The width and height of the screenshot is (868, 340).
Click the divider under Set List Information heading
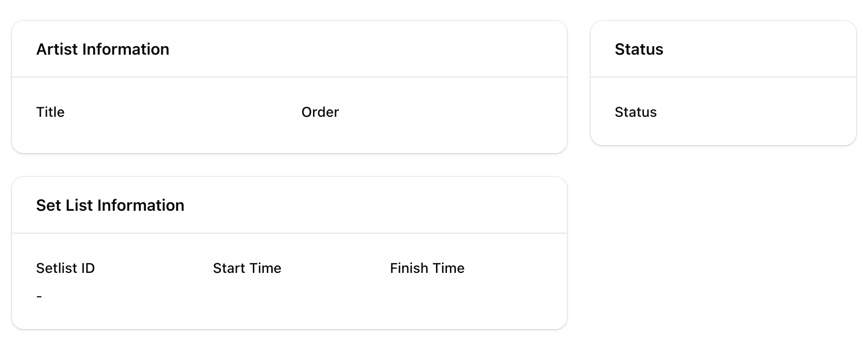(289, 233)
